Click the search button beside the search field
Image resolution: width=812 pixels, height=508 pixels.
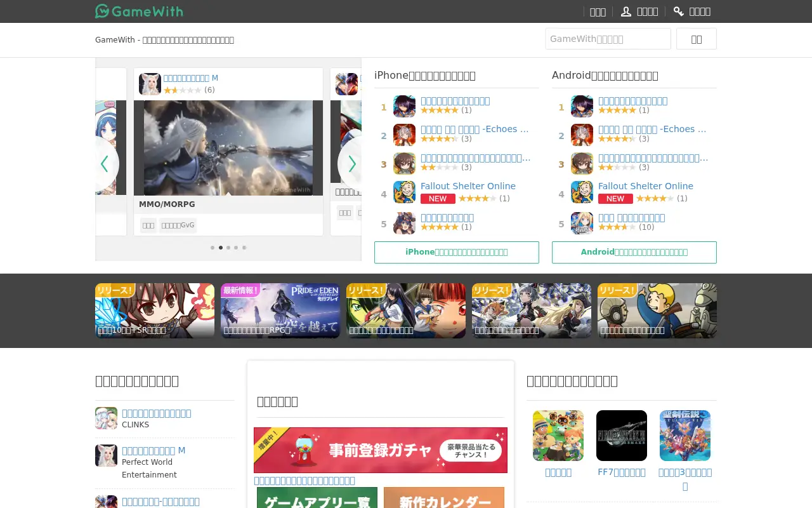tap(696, 39)
